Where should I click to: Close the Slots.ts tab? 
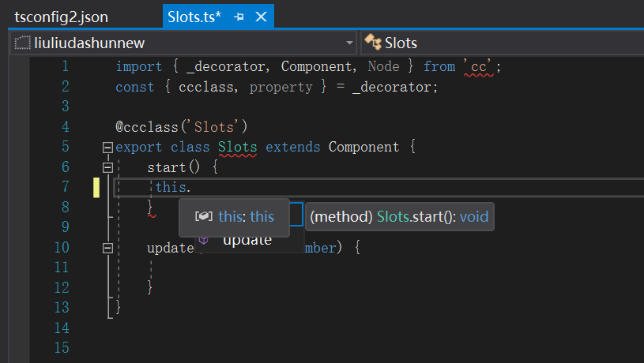tap(262, 17)
